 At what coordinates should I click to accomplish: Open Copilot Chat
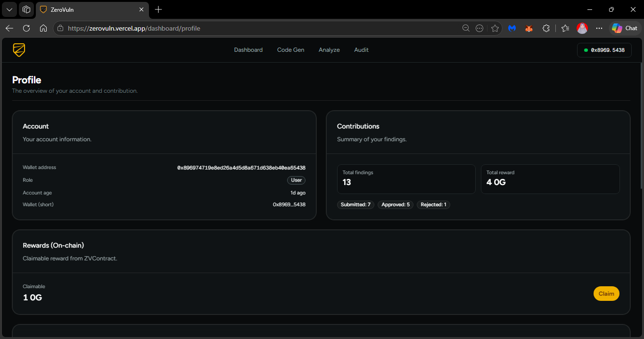[625, 28]
